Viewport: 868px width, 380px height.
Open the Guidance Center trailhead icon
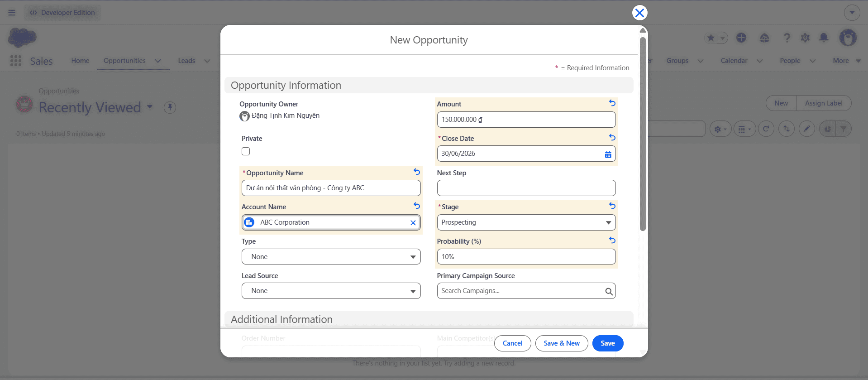(764, 38)
